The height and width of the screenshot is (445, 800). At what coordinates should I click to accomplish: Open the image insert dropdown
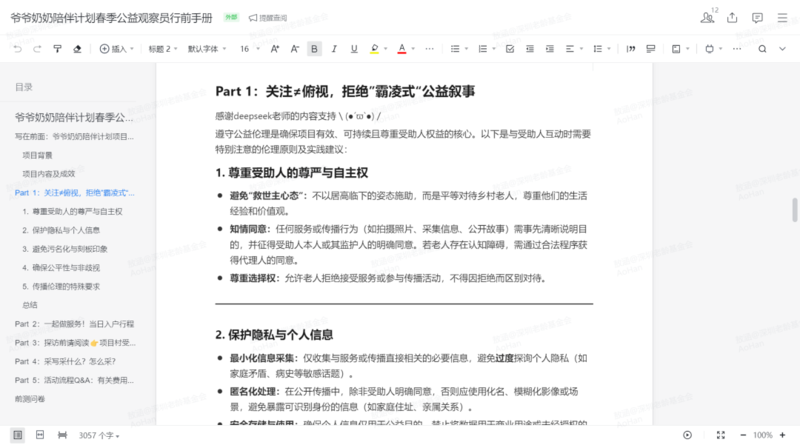[x=680, y=49]
